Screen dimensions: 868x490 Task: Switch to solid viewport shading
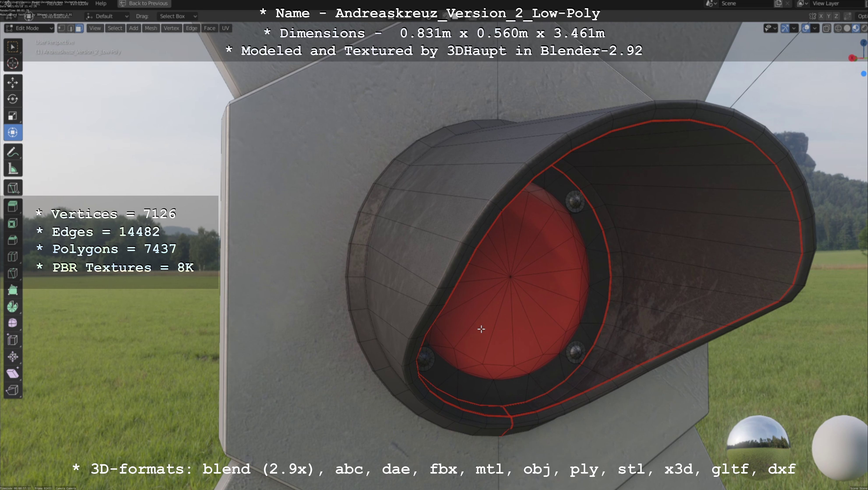[x=847, y=28]
